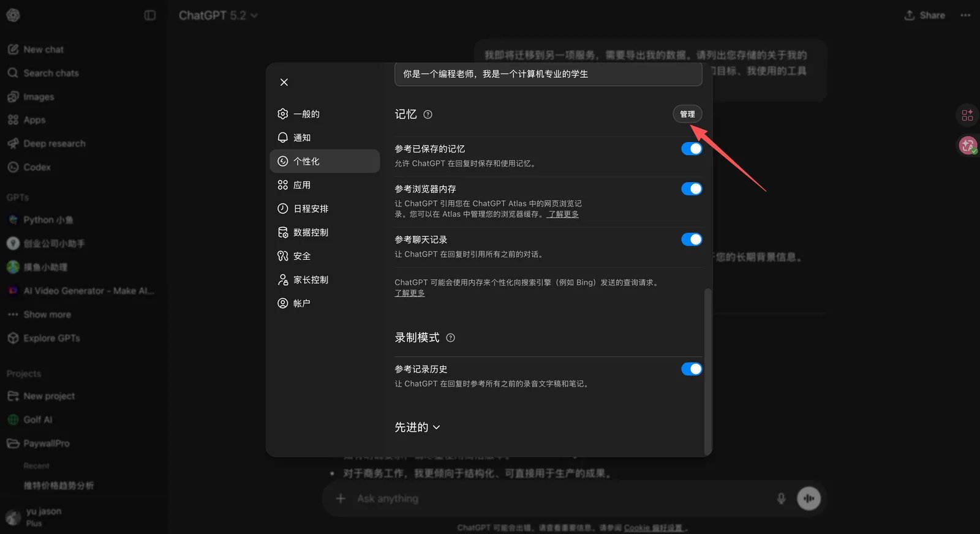Viewport: 980px width, 534px height.
Task: Open the three-dots more options menu
Action: [965, 15]
